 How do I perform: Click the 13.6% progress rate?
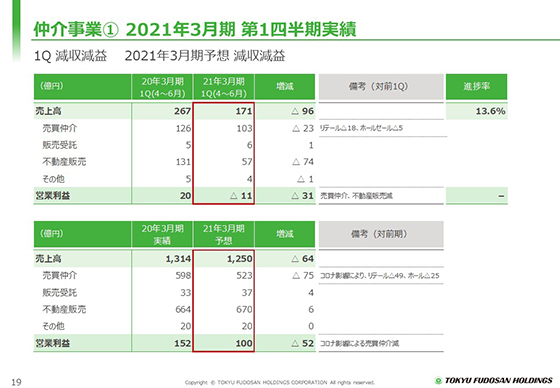[490, 111]
